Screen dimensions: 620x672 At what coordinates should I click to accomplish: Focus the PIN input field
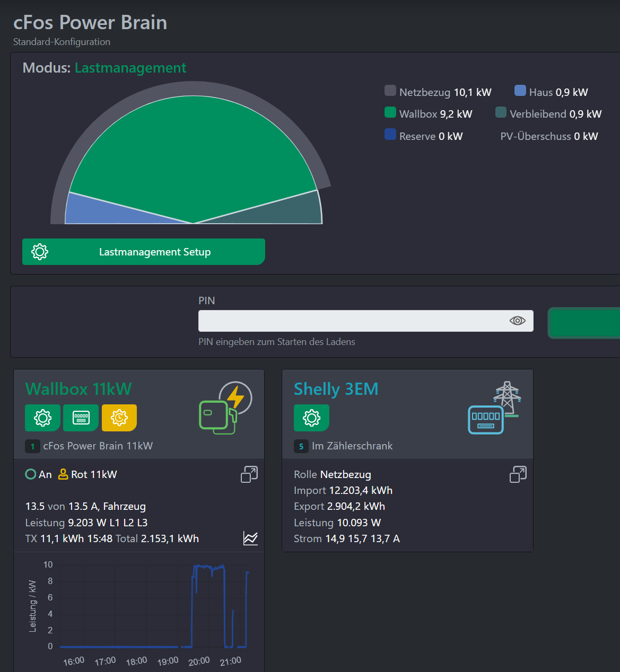pos(366,321)
